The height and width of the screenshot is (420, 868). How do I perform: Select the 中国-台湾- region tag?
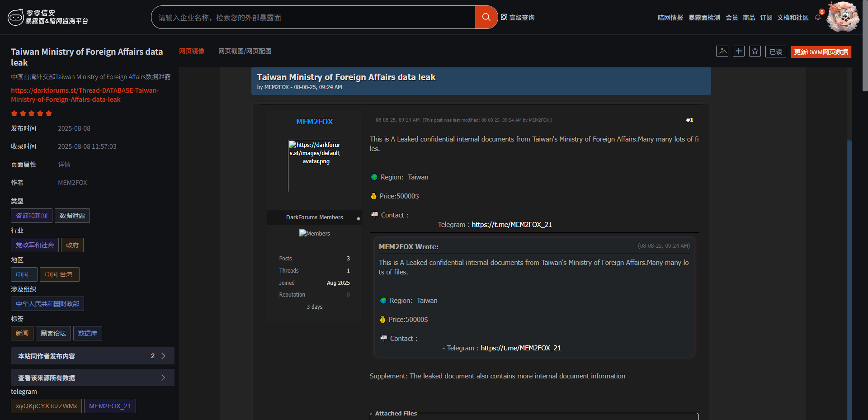[x=60, y=274]
